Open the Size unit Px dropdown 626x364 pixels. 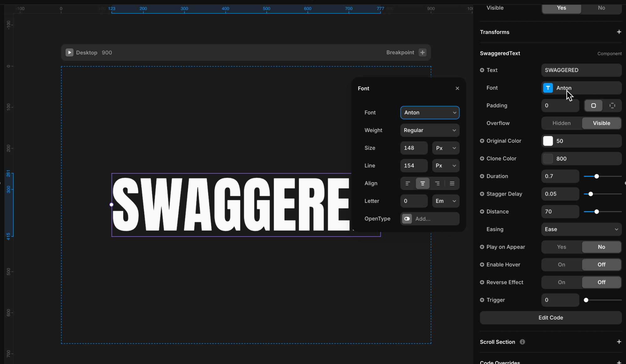[446, 148]
